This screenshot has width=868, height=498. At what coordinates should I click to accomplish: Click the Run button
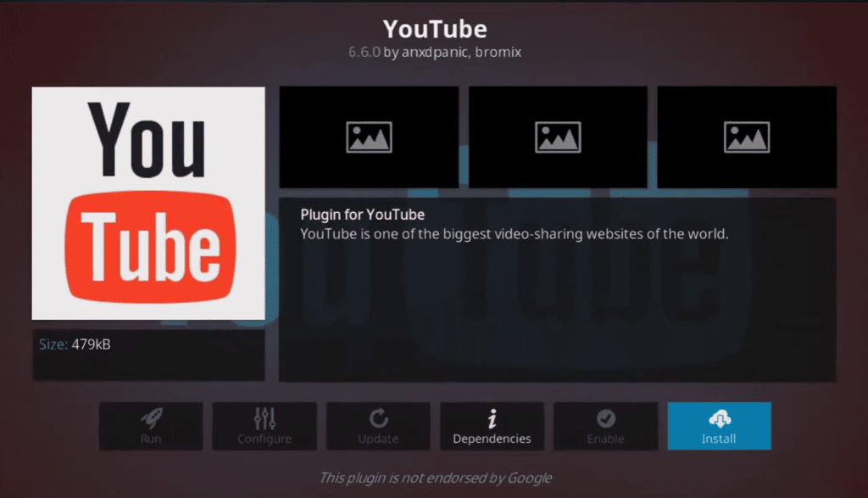151,425
